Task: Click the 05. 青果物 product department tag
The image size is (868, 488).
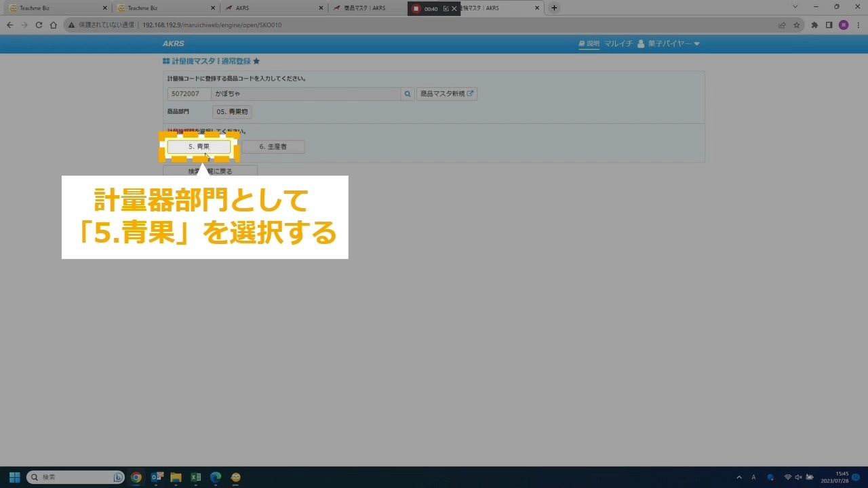Action: [232, 112]
